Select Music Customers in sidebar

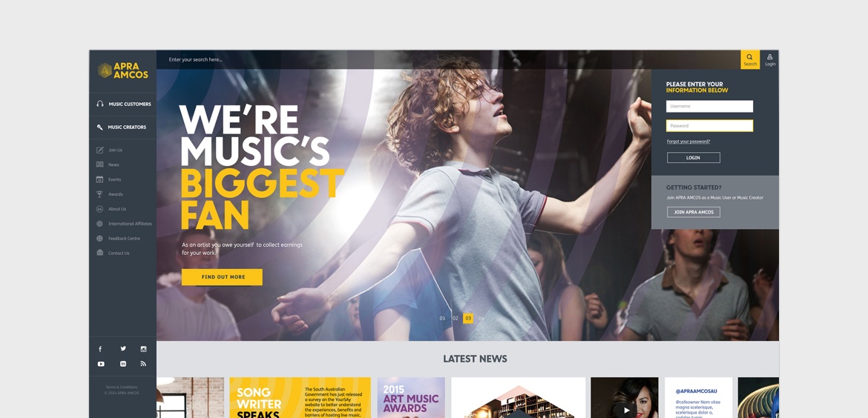coord(123,104)
